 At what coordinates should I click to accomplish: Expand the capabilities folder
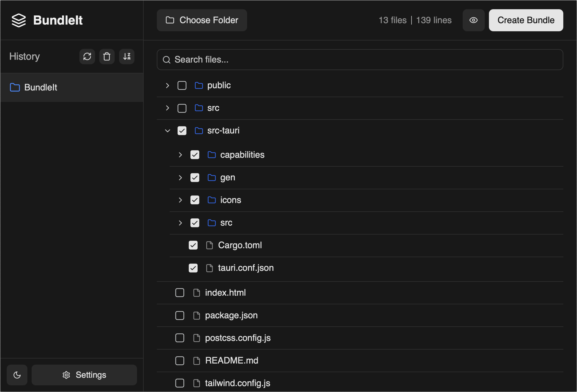click(180, 155)
